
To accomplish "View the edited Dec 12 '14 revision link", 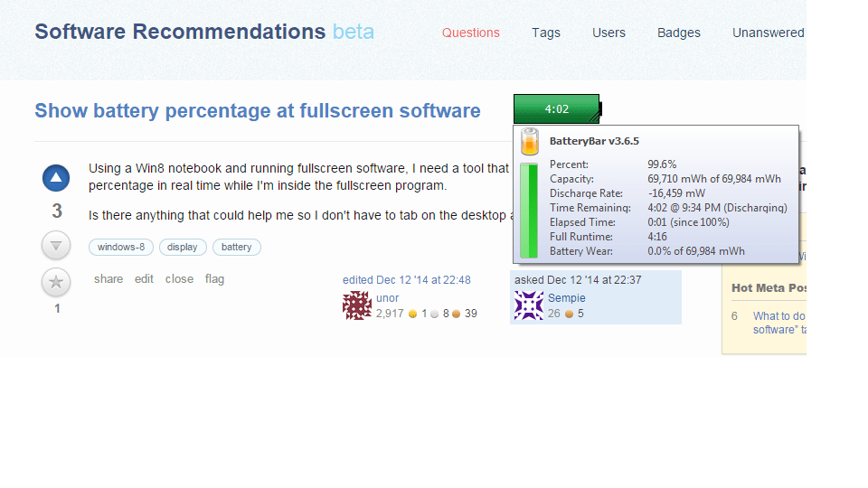I will [x=406, y=280].
